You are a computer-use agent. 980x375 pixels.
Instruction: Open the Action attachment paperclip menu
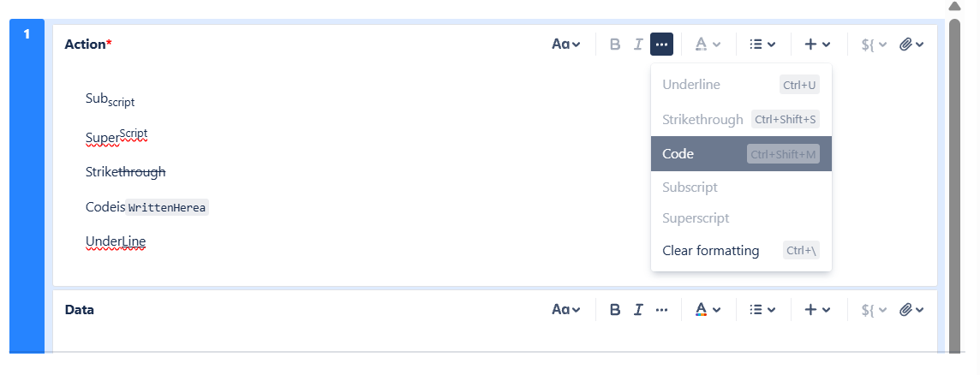point(911,45)
